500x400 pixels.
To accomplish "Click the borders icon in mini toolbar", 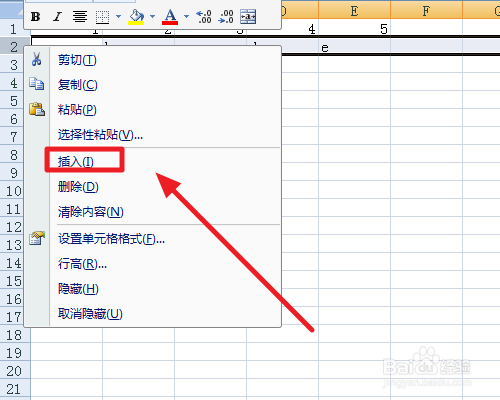I will click(x=102, y=17).
